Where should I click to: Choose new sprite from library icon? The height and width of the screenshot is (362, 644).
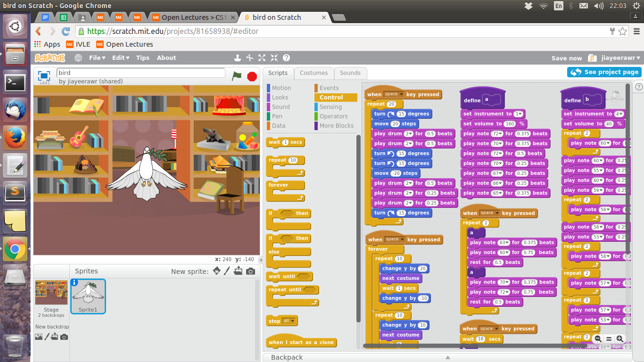point(216,271)
